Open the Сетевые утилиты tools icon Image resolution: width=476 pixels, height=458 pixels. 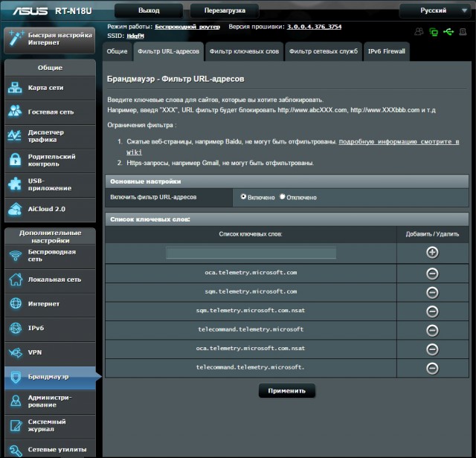tap(16, 450)
